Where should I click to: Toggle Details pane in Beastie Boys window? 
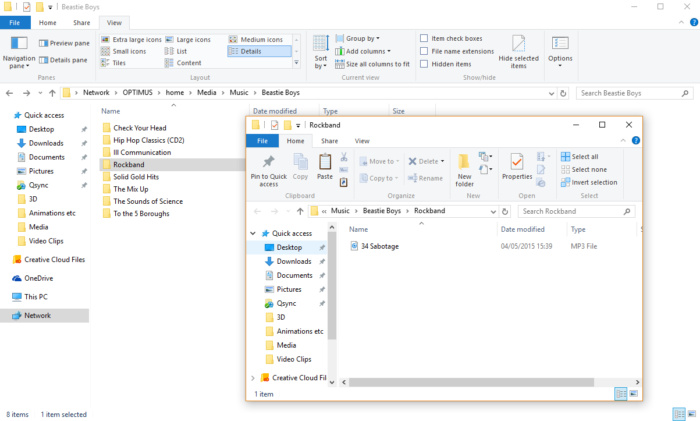tap(63, 60)
